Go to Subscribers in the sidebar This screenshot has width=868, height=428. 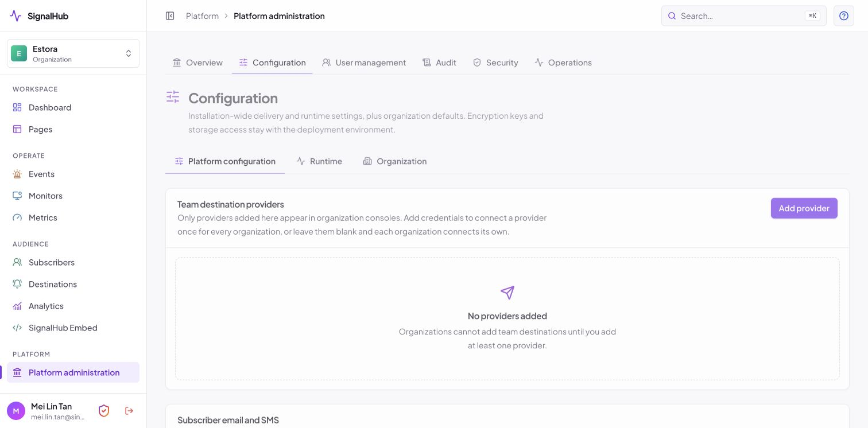(73, 262)
